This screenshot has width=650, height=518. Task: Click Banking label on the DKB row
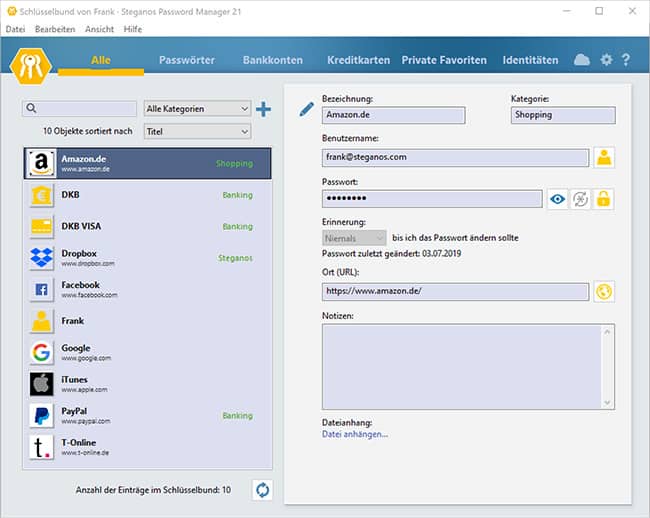tap(238, 195)
